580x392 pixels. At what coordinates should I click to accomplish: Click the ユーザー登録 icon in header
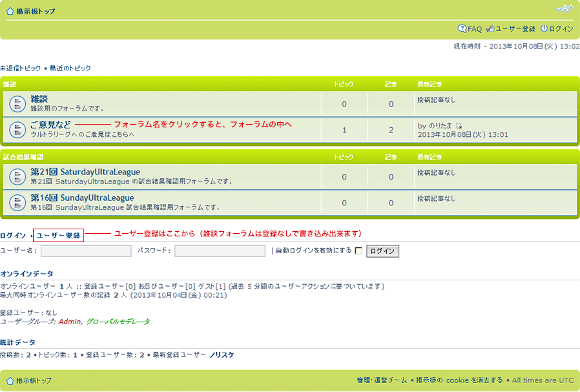[490, 28]
